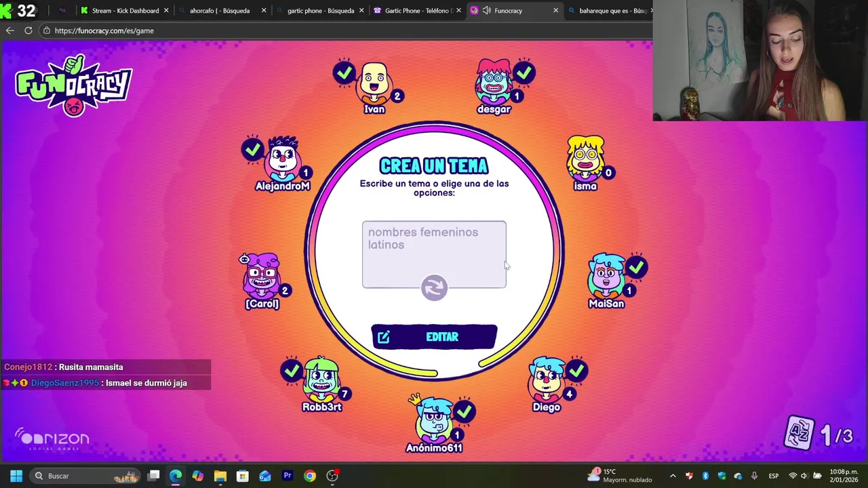The width and height of the screenshot is (868, 488).
Task: Click the Funocracy logo
Action: [73, 85]
